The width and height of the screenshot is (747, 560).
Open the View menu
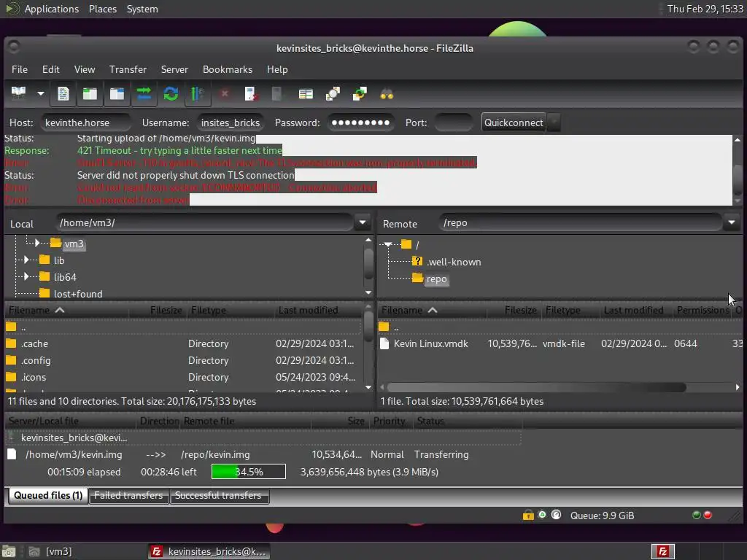[x=85, y=69]
